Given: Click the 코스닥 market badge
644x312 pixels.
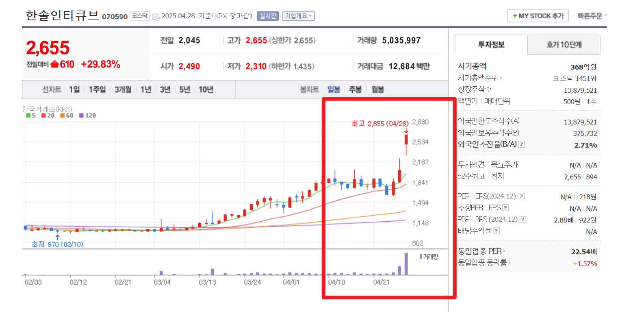Looking at the screenshot, I should pos(139,16).
